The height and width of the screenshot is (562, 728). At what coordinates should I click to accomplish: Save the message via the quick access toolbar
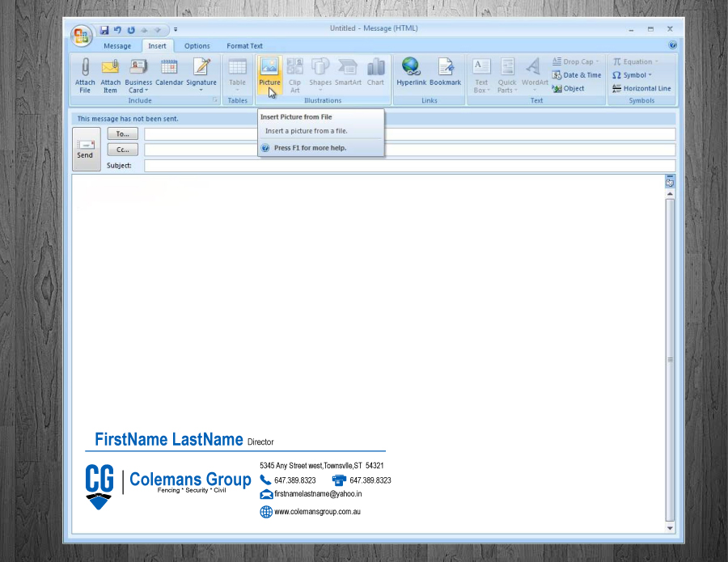pos(104,30)
